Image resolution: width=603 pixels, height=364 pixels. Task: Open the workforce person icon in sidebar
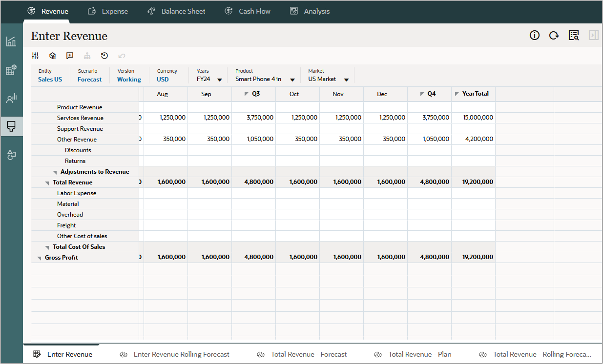pos(11,99)
